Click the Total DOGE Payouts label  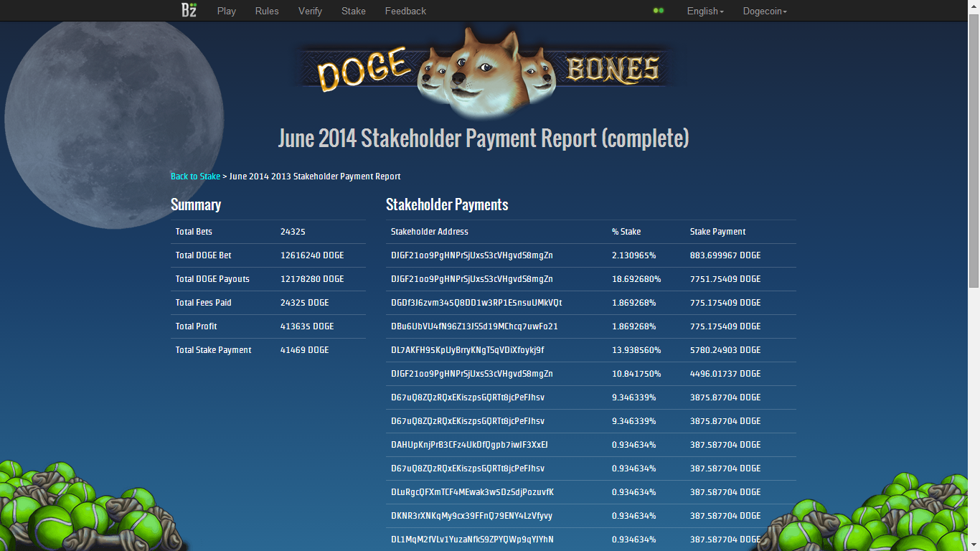(212, 279)
